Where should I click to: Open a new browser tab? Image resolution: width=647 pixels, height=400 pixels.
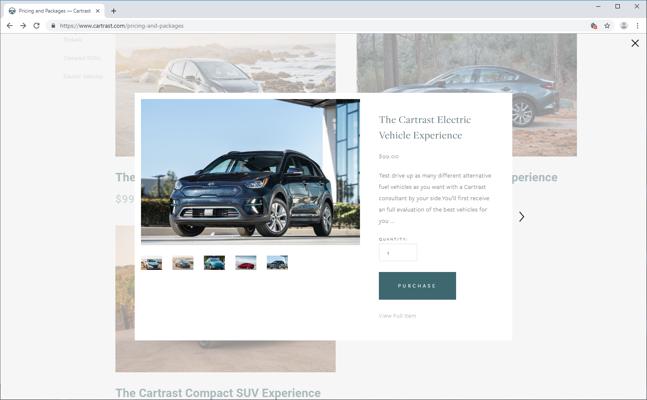click(113, 11)
